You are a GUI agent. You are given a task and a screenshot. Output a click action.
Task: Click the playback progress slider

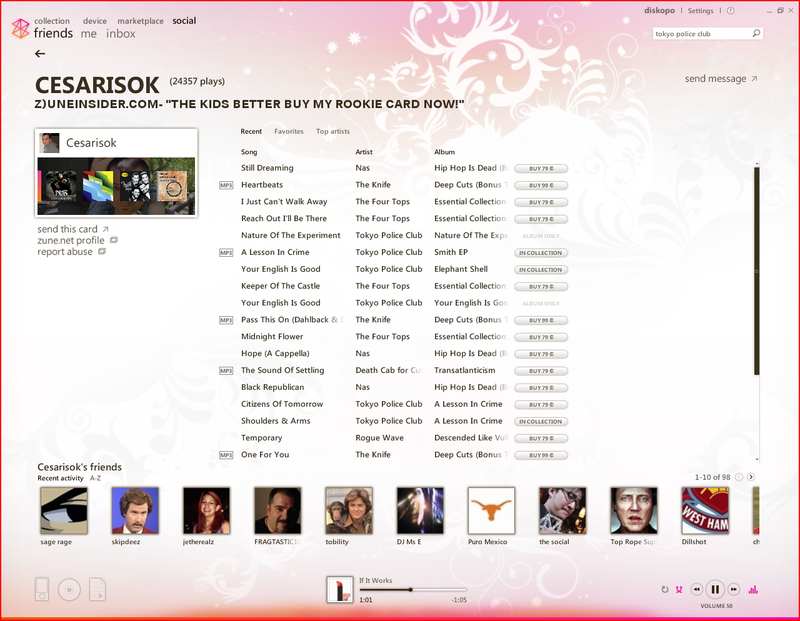coord(413,589)
